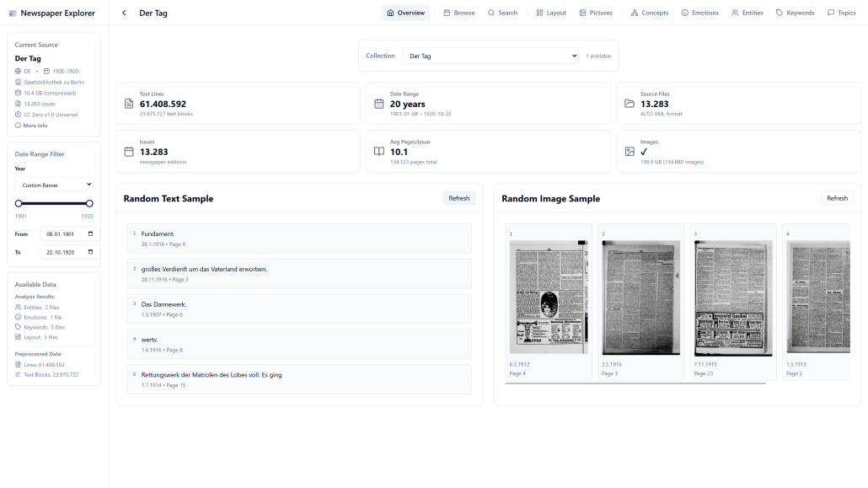Screen dimensions: 868x488
Task: Open the From date picker calendar
Action: pos(88,233)
